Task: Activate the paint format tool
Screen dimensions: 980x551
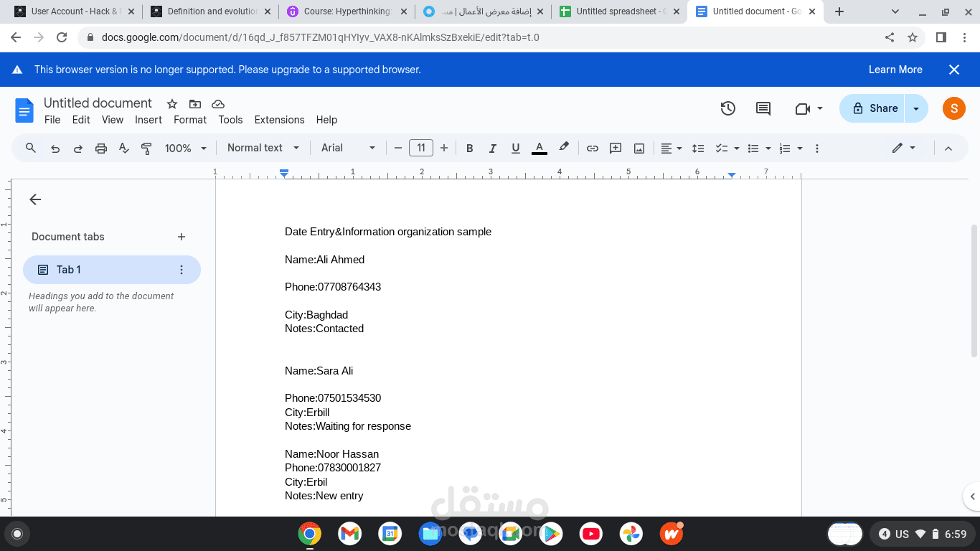Action: 146,149
